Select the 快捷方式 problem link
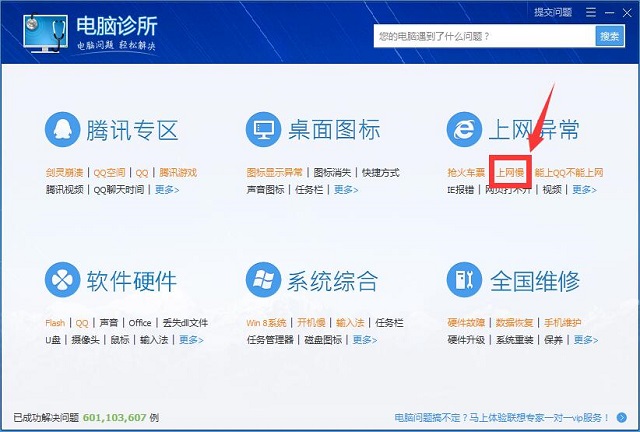 [x=380, y=173]
